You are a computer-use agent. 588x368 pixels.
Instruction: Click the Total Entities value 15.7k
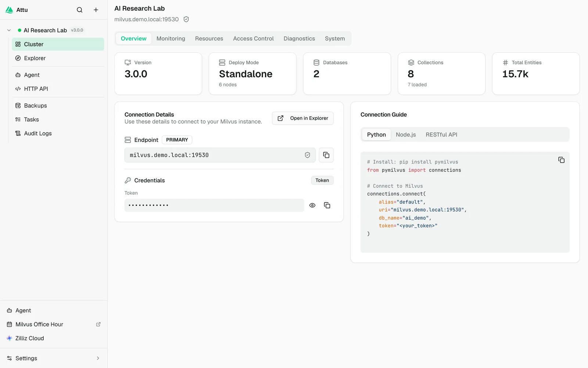(515, 74)
